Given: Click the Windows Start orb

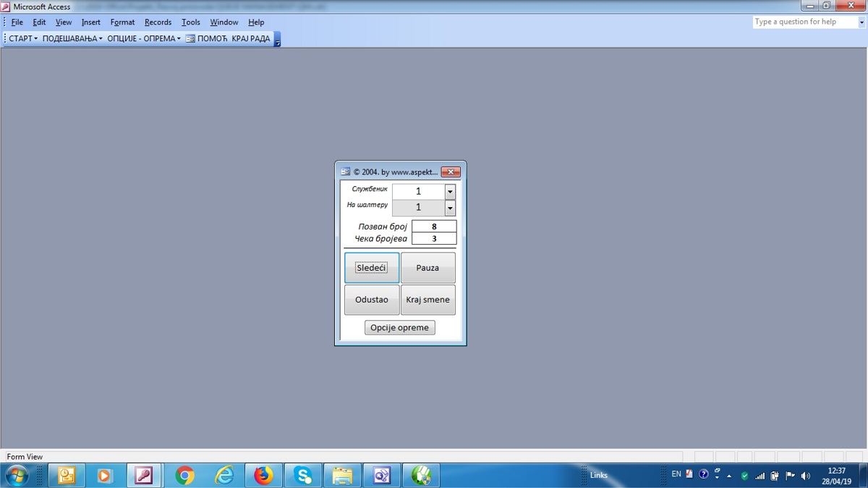Looking at the screenshot, I should [16, 476].
